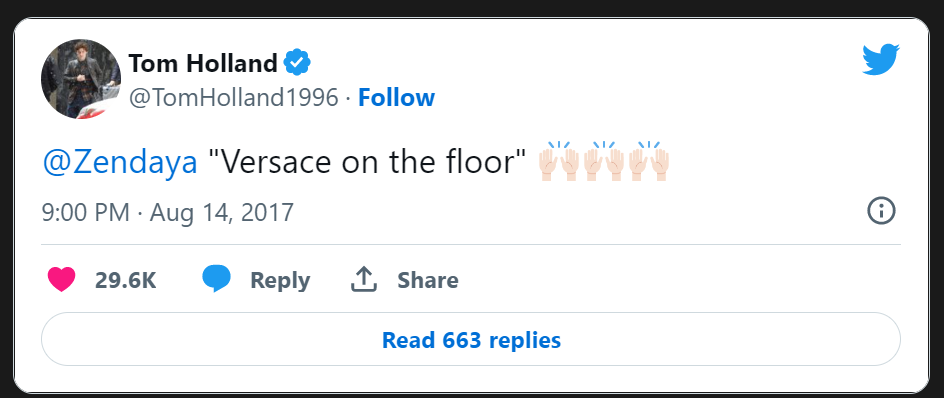Open the tweet info circle icon
The width and height of the screenshot is (944, 398).
click(881, 211)
